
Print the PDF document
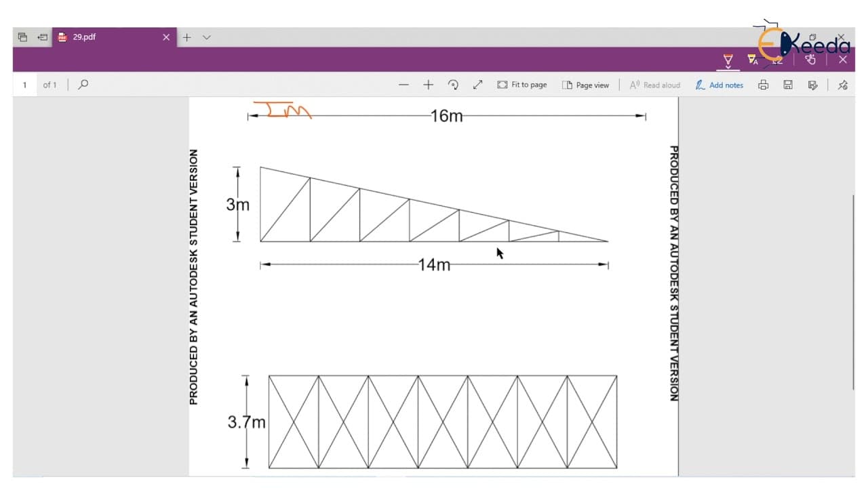[763, 85]
